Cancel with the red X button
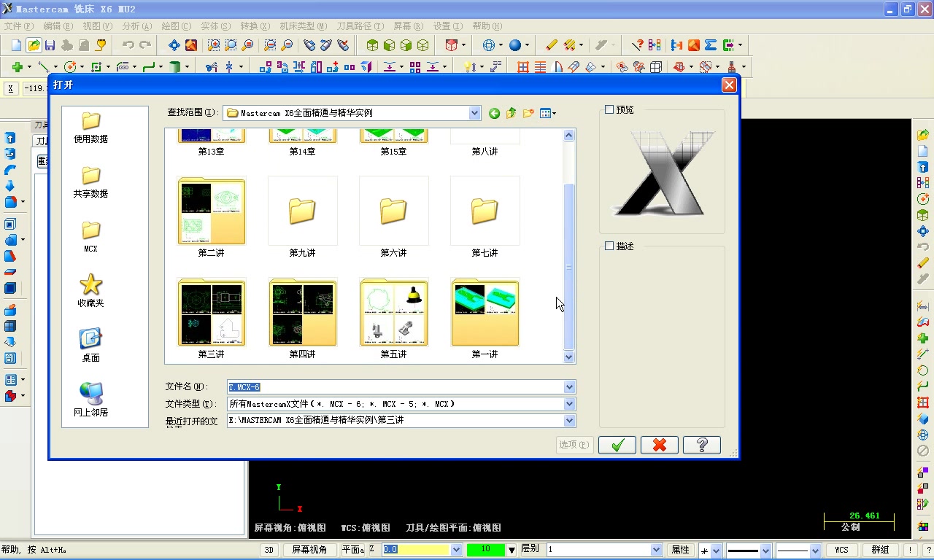This screenshot has width=934, height=560. tap(659, 445)
